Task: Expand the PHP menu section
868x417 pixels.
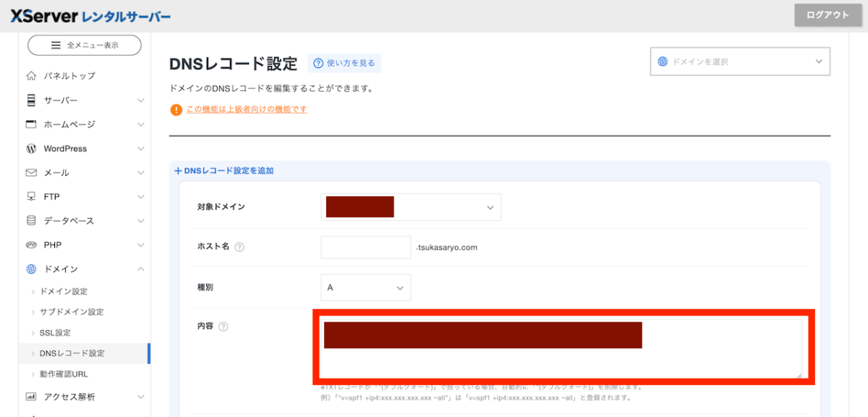Action: [x=140, y=245]
